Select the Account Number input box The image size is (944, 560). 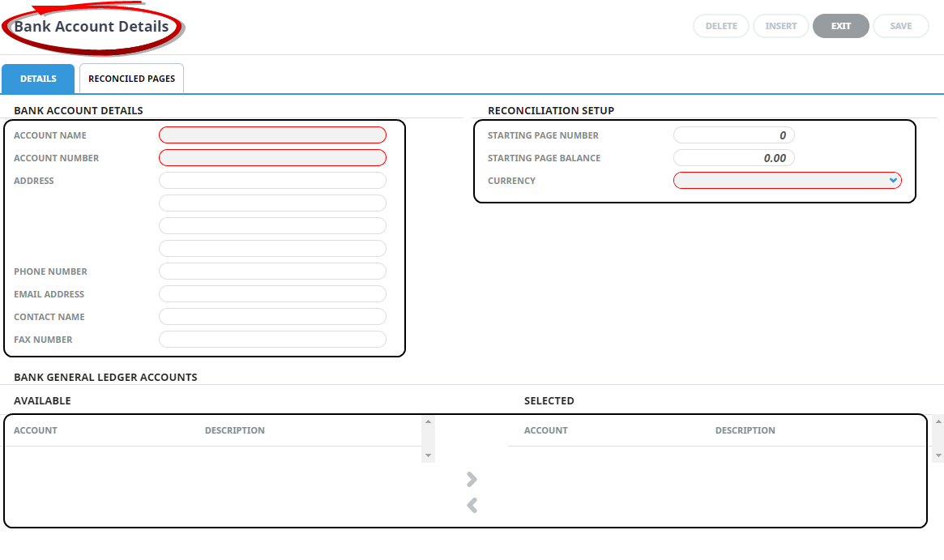tap(272, 158)
